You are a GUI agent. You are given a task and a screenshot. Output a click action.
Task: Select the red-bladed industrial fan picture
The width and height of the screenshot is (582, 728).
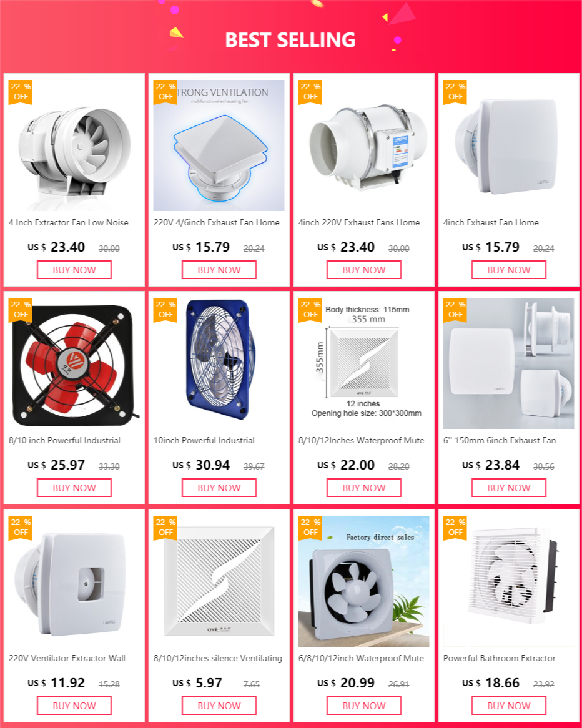tap(74, 363)
